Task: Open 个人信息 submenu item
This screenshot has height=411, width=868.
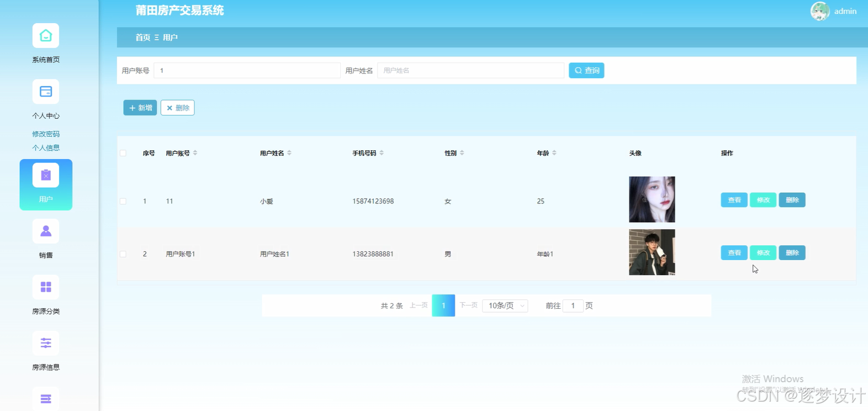Action: pos(46,147)
